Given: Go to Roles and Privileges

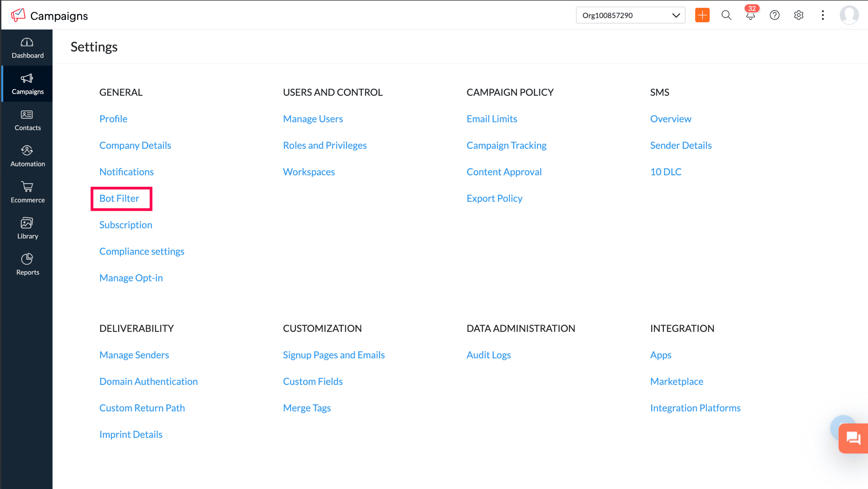Looking at the screenshot, I should (325, 145).
